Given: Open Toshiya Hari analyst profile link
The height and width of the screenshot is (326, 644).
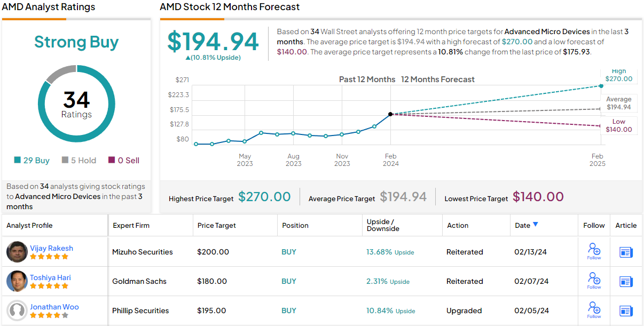Looking at the screenshot, I should (x=50, y=277).
